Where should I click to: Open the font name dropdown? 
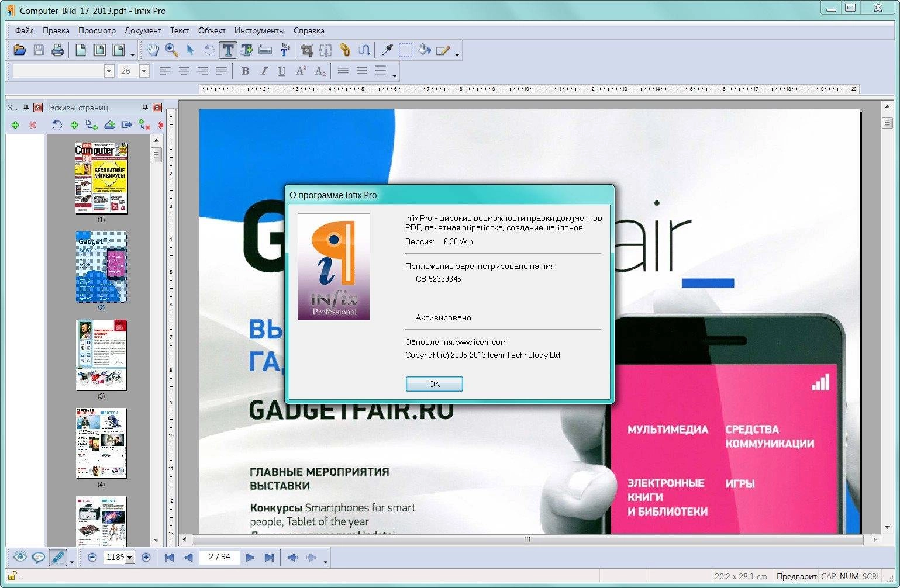[x=109, y=71]
